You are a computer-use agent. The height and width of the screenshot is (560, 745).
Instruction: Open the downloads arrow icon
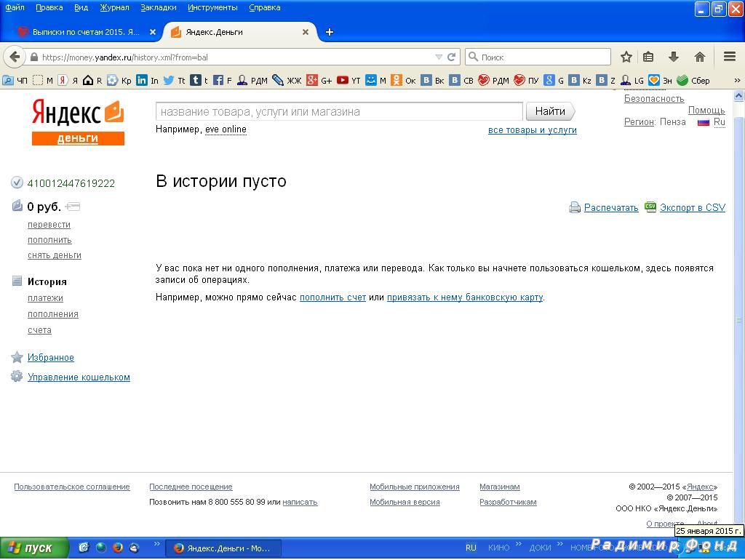click(x=673, y=57)
